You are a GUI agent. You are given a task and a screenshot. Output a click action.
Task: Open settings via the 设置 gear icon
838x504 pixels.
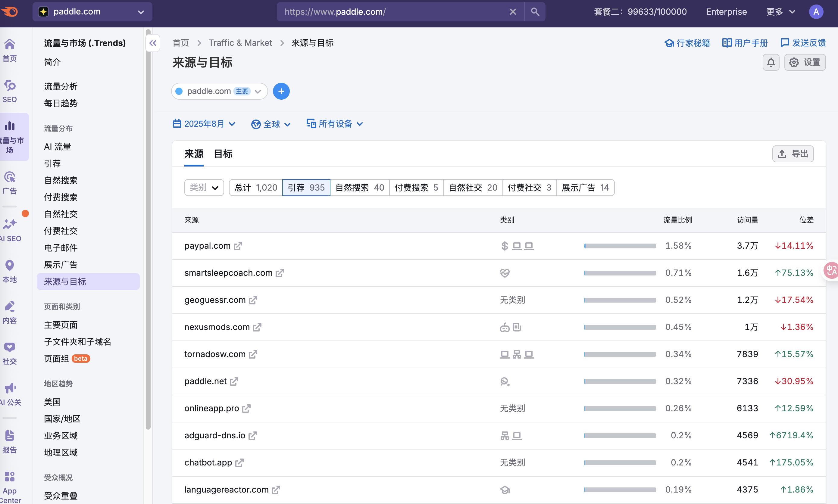pos(805,62)
